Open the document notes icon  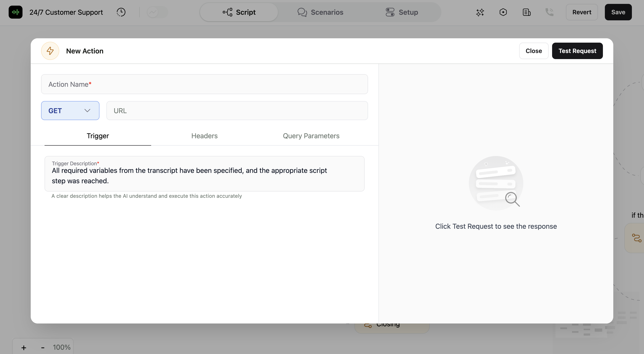point(527,12)
